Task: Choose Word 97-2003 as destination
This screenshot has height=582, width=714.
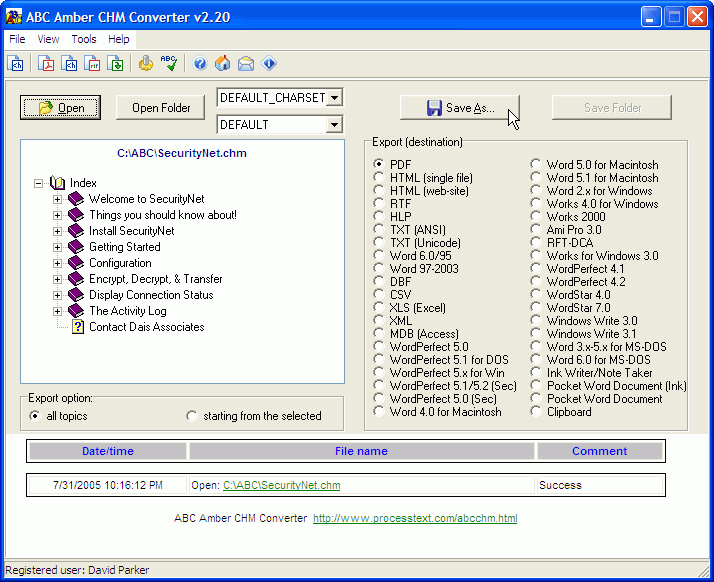Action: [378, 268]
